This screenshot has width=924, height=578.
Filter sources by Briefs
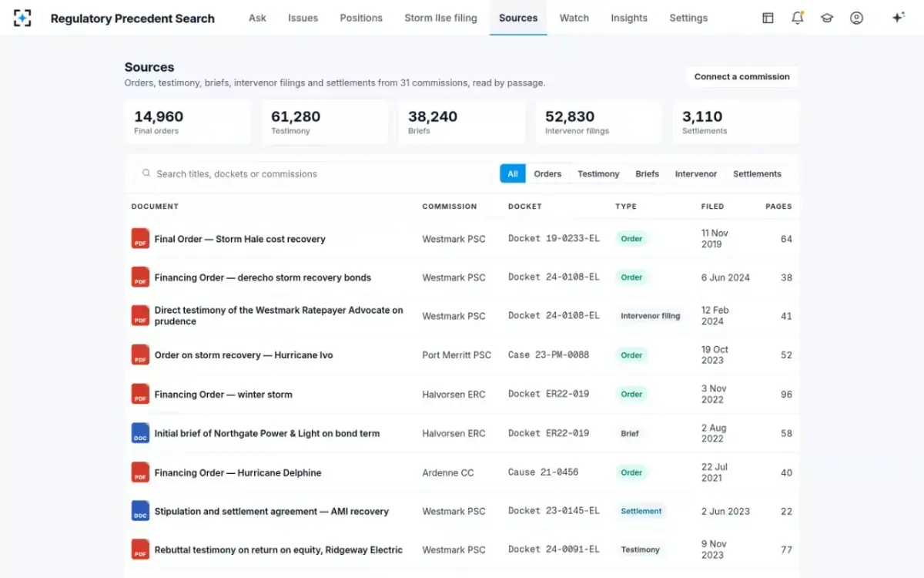(x=648, y=174)
